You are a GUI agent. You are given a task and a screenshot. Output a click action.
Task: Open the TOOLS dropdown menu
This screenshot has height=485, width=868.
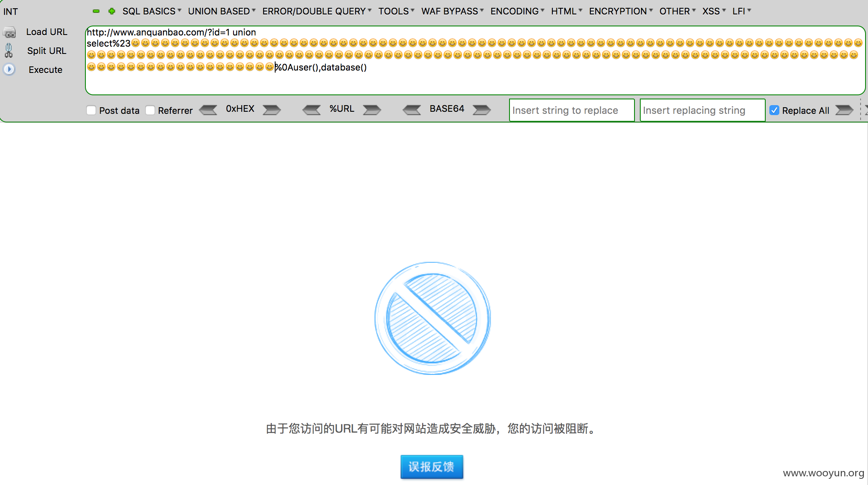pos(396,11)
